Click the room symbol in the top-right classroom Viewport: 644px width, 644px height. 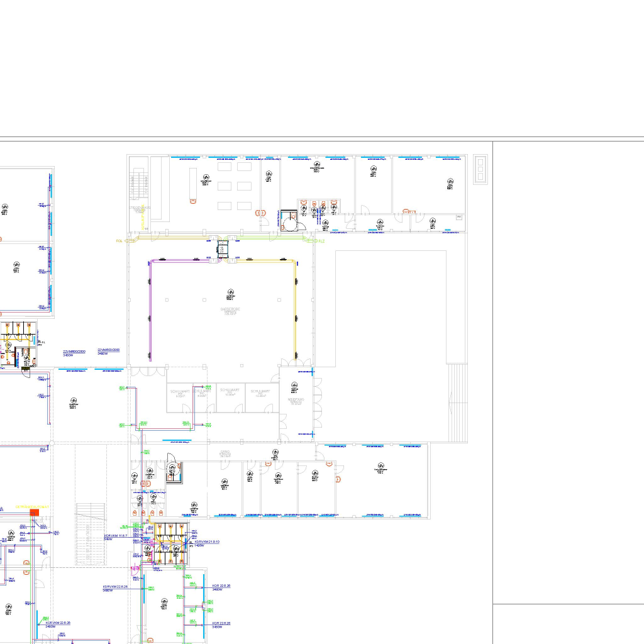[x=450, y=182]
